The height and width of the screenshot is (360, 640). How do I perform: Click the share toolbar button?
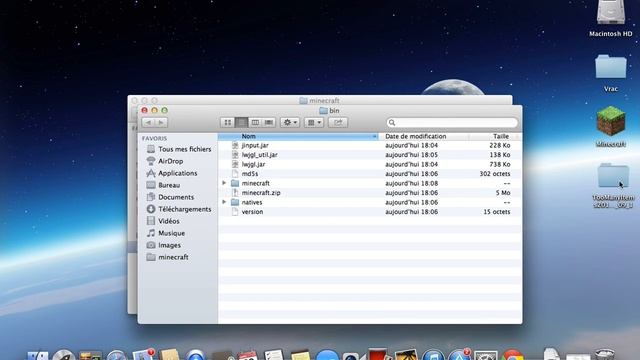point(338,122)
